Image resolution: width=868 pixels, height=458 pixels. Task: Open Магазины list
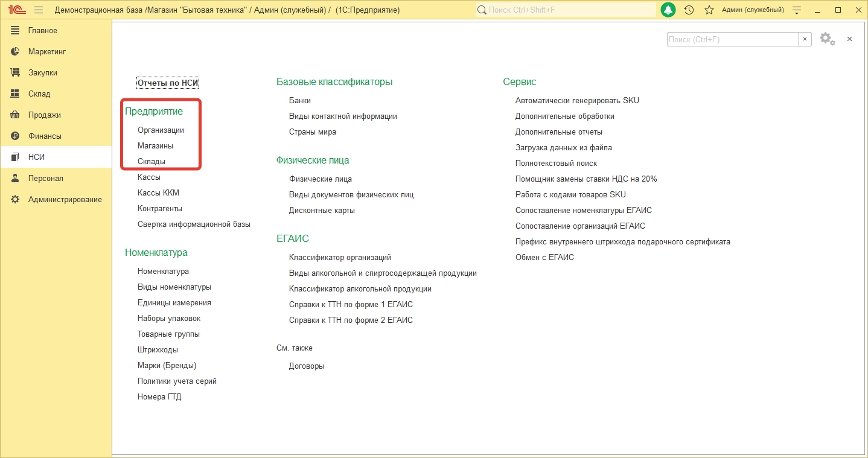(x=155, y=146)
